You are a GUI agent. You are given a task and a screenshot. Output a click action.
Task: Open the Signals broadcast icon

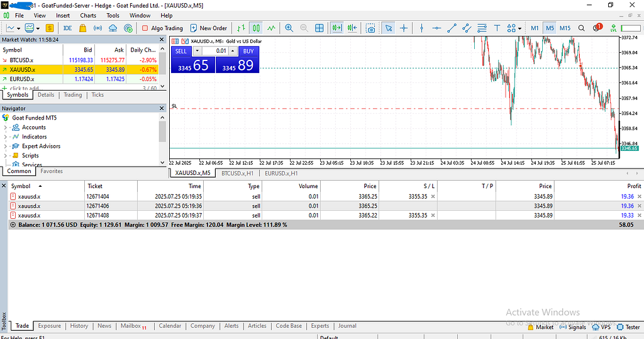(x=97, y=28)
